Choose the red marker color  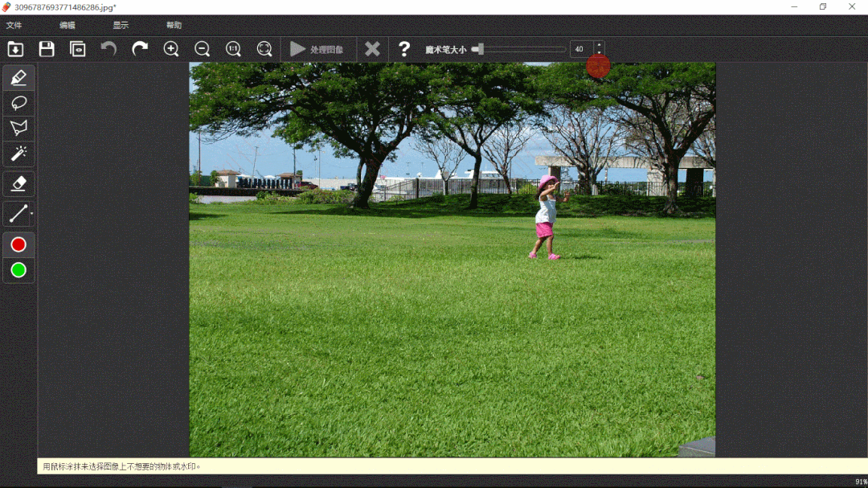pos(18,244)
